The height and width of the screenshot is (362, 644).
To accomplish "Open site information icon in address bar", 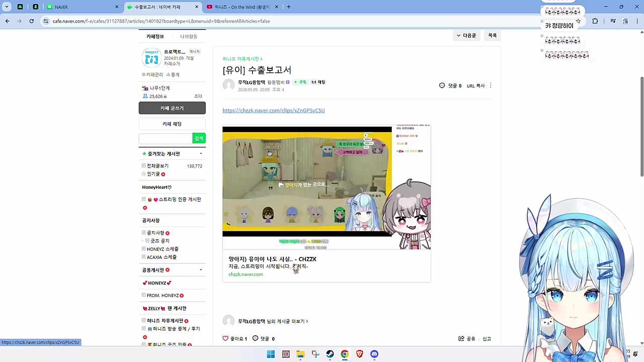I will click(46, 21).
